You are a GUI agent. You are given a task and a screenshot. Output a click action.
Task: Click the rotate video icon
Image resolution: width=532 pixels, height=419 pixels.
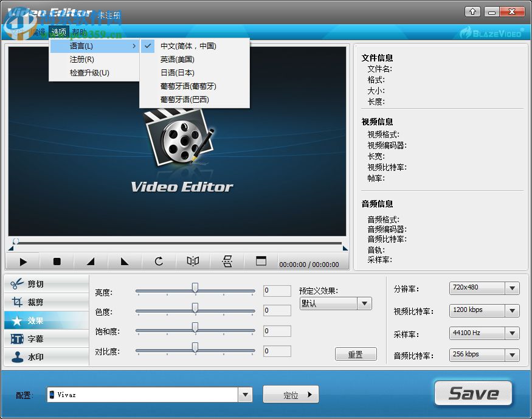(x=159, y=261)
